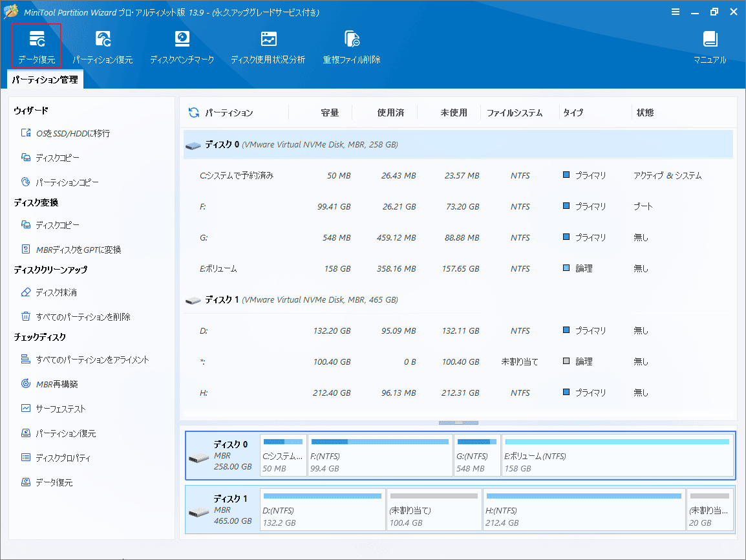Click 157.65 GB unused value of E:
746x560 pixels.
tap(460, 269)
